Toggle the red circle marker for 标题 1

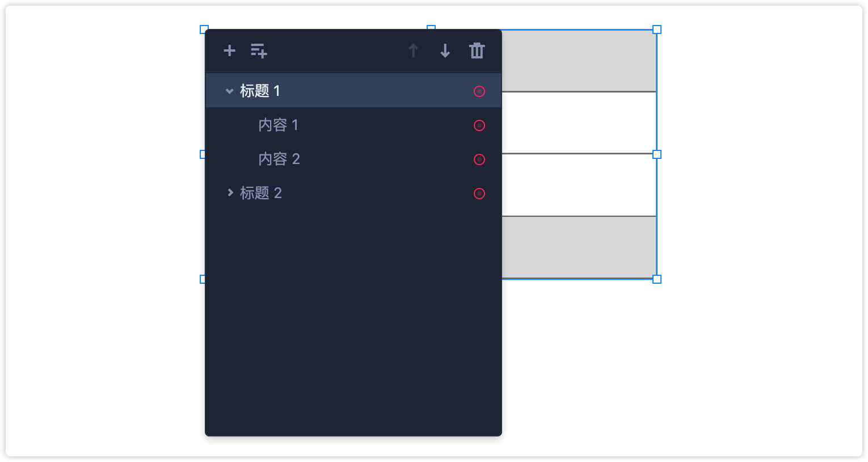pyautogui.click(x=479, y=91)
